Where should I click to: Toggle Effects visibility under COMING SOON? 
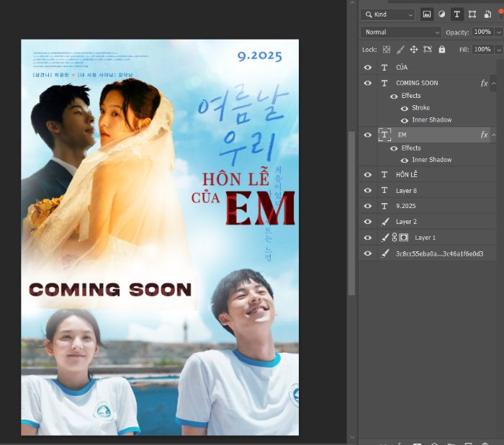pos(394,96)
